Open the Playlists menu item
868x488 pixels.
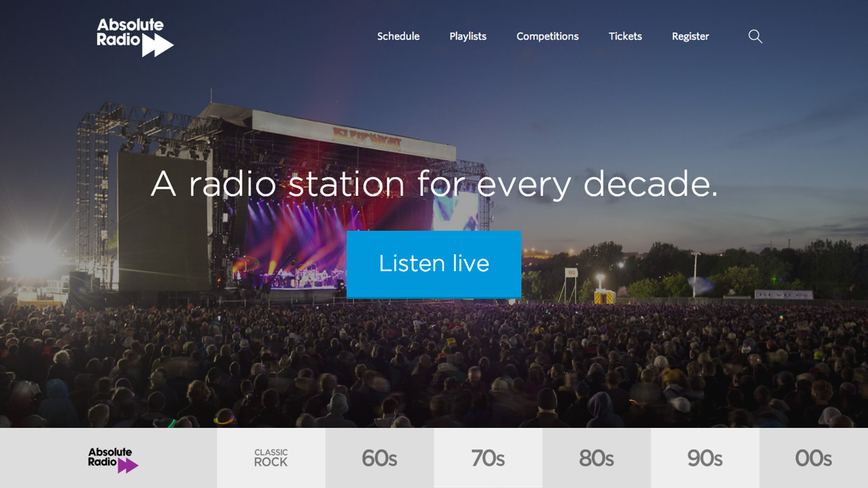click(x=468, y=36)
